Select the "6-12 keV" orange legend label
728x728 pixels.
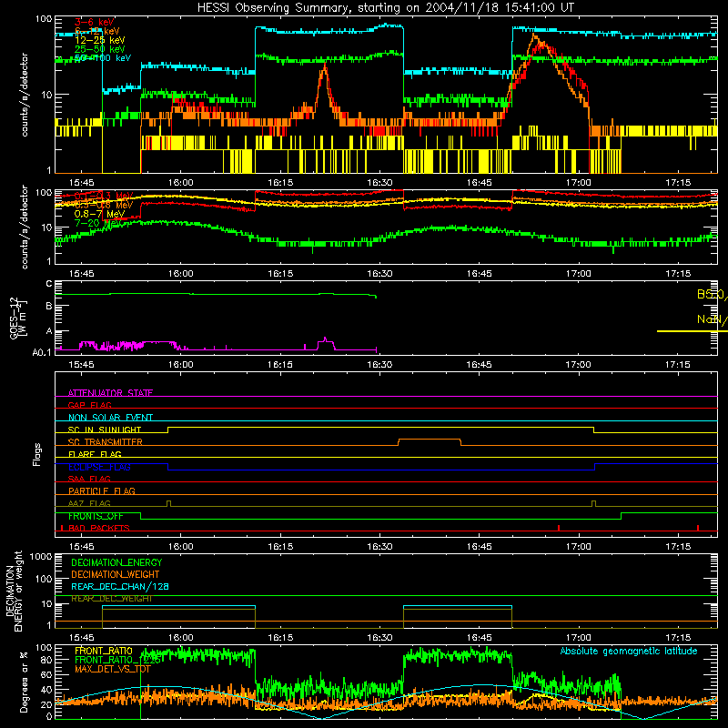tap(97, 31)
